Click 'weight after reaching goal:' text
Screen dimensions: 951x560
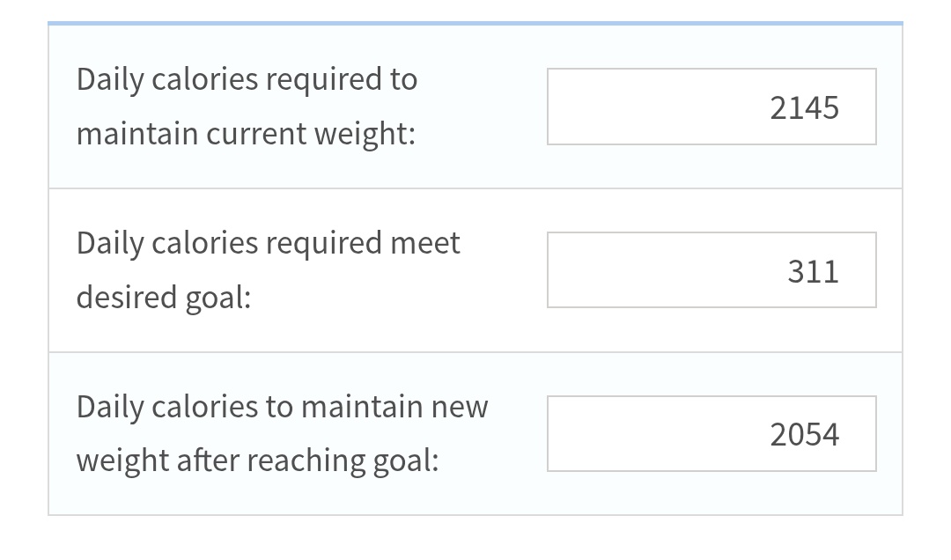point(257,461)
